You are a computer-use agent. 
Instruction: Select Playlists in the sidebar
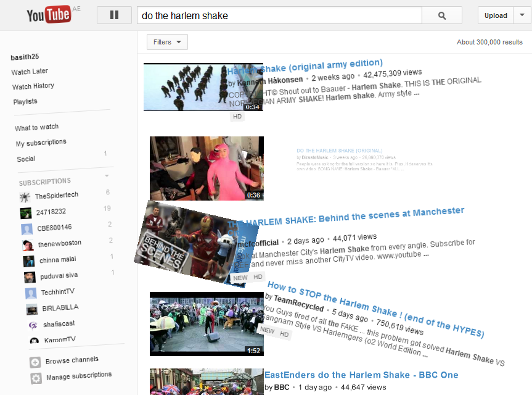[x=25, y=101]
